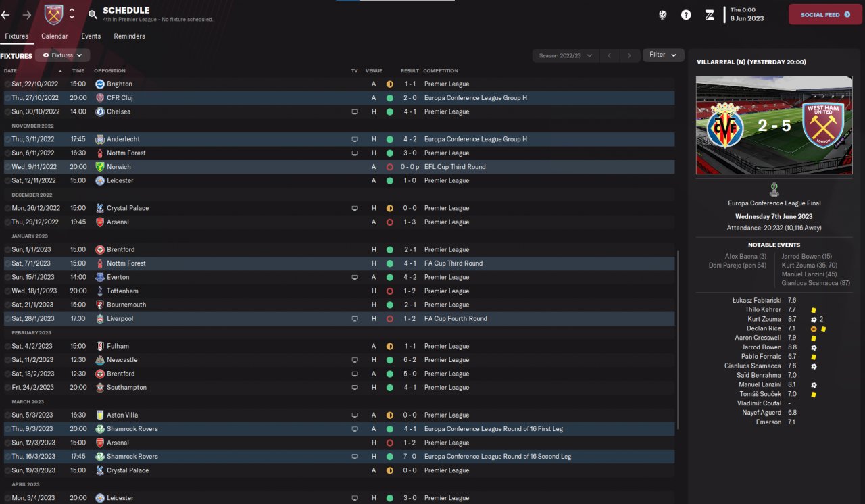The image size is (865, 504).
Task: Click the FMFC Z icon
Action: click(x=710, y=14)
